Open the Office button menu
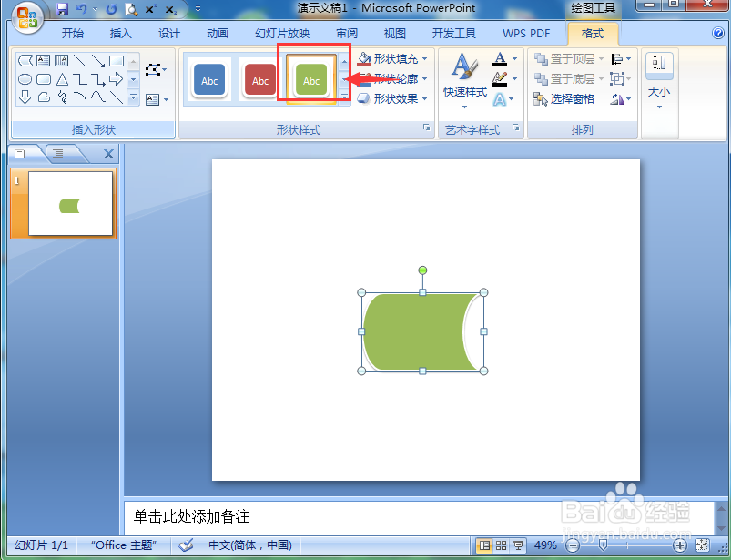The image size is (731, 560). click(26, 17)
